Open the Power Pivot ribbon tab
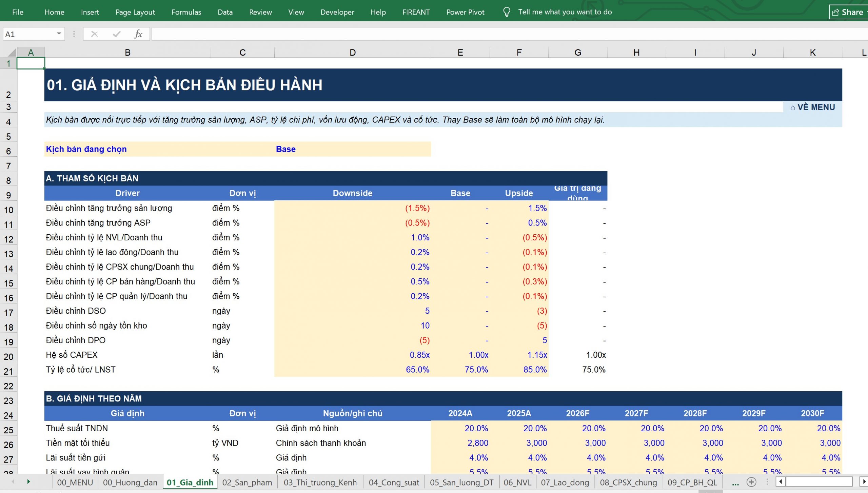868x493 pixels. 465,12
